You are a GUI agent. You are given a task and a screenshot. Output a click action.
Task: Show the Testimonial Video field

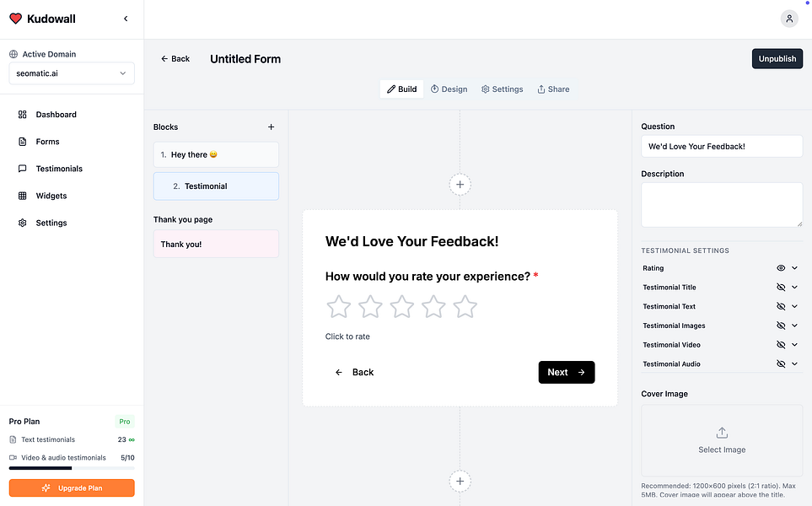(x=781, y=345)
